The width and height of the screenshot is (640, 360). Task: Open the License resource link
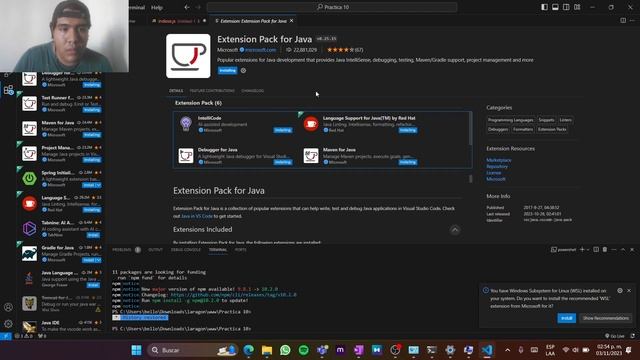pos(493,173)
